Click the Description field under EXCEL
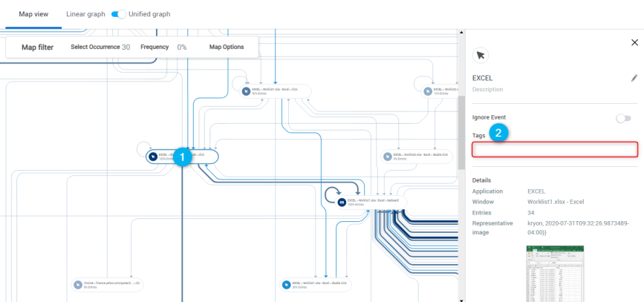Image resolution: width=644 pixels, height=302 pixels. 487,90
